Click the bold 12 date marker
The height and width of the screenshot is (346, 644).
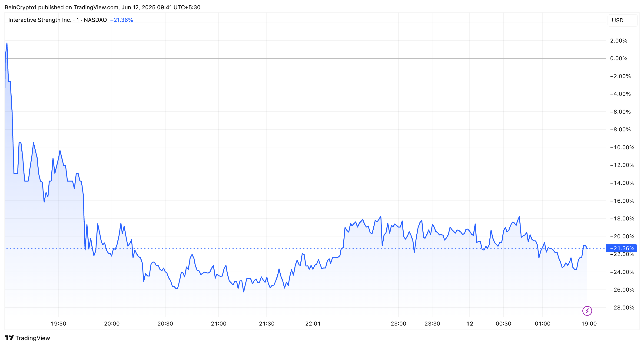469,323
